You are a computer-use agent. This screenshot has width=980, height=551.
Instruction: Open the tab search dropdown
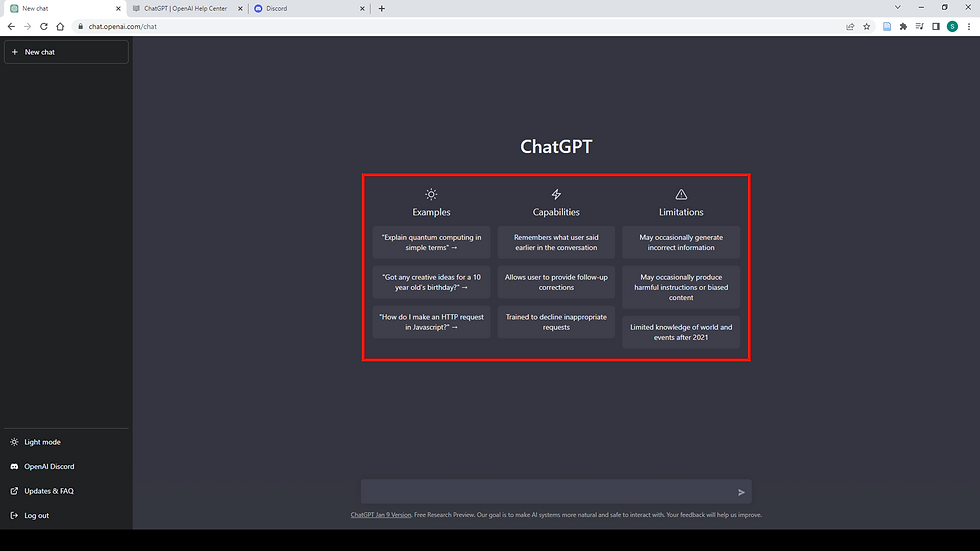(x=898, y=7)
